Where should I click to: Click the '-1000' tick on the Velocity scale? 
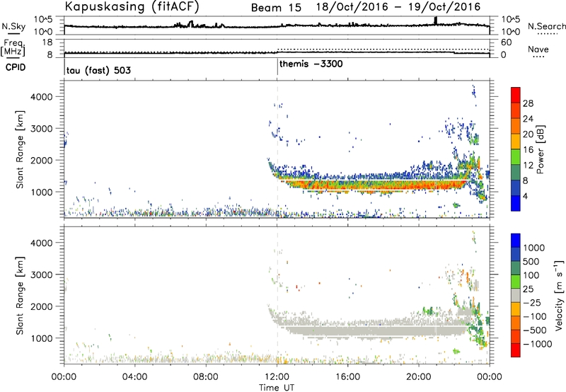point(537,344)
